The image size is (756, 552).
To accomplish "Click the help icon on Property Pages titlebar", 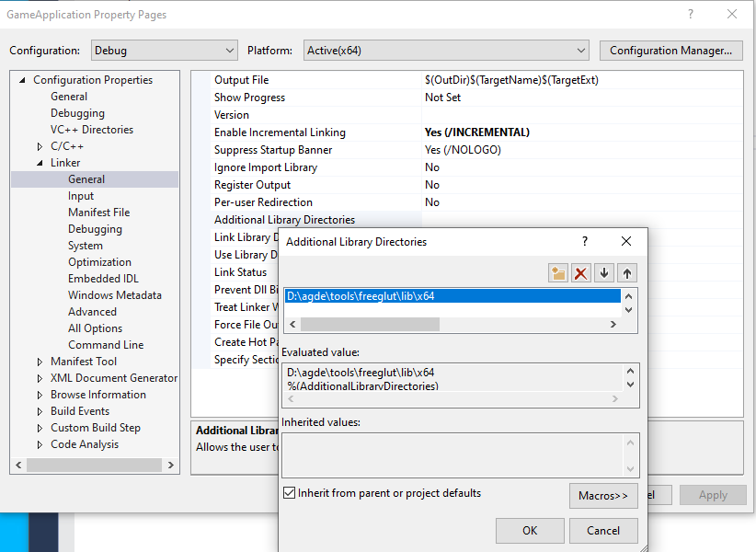I will coord(690,15).
